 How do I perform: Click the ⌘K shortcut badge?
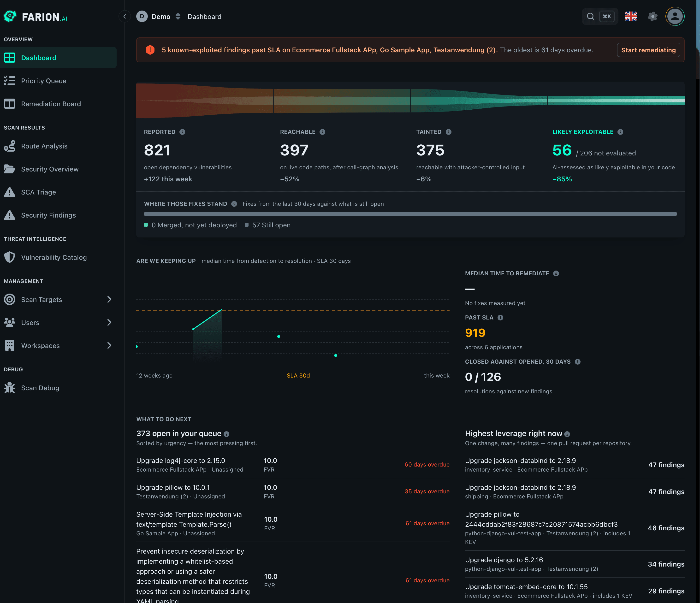[x=607, y=16]
